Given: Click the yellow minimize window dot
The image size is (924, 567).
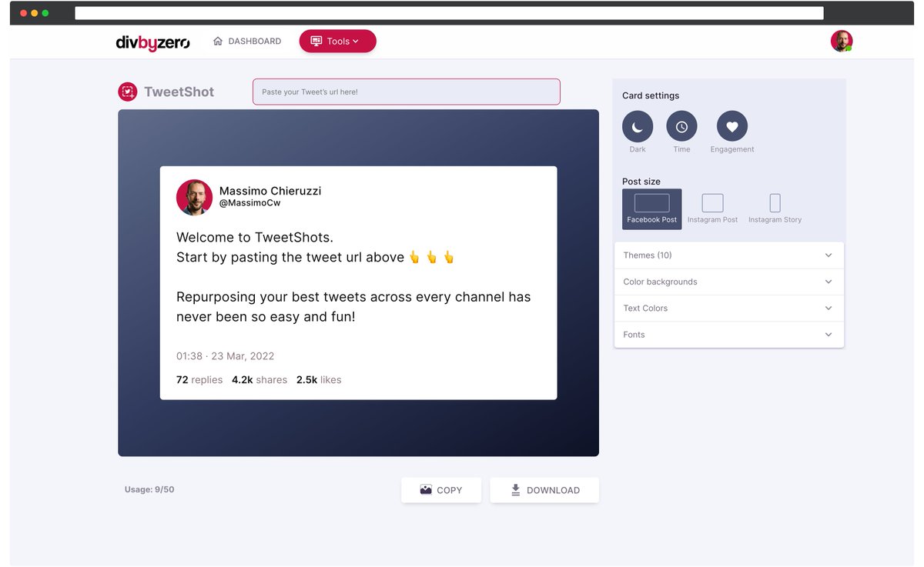Looking at the screenshot, I should pos(35,13).
